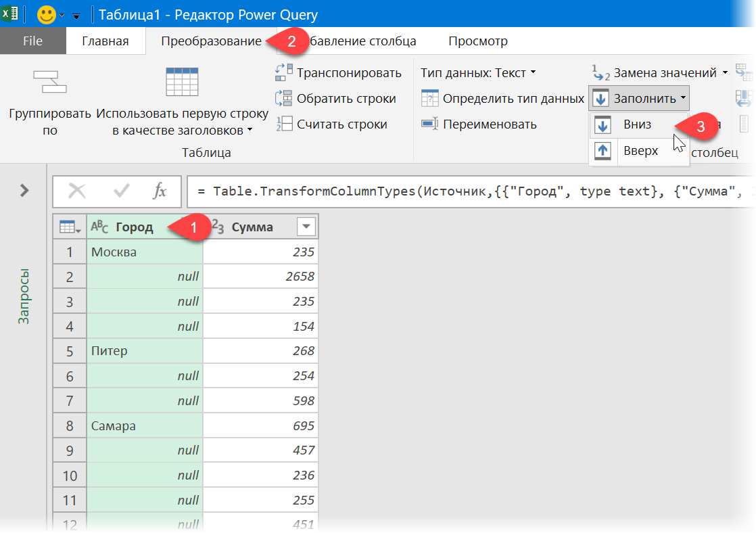The width and height of the screenshot is (756, 533).
Task: Click the Замена значений icon
Action: pyautogui.click(x=600, y=73)
